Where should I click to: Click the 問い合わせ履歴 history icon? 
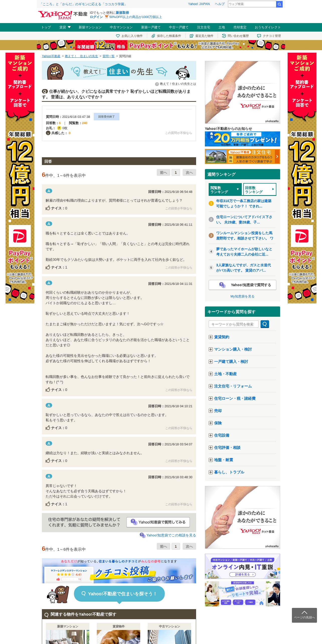[224, 36]
